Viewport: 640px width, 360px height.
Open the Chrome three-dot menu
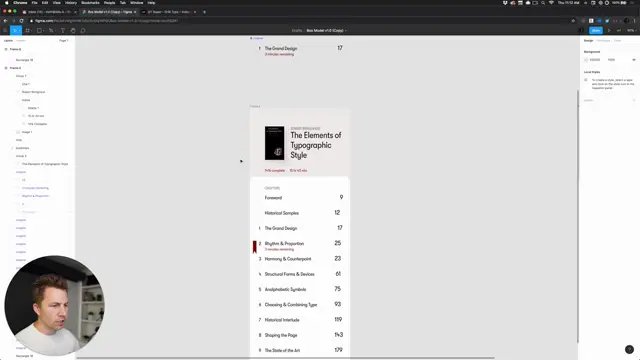(x=635, y=21)
